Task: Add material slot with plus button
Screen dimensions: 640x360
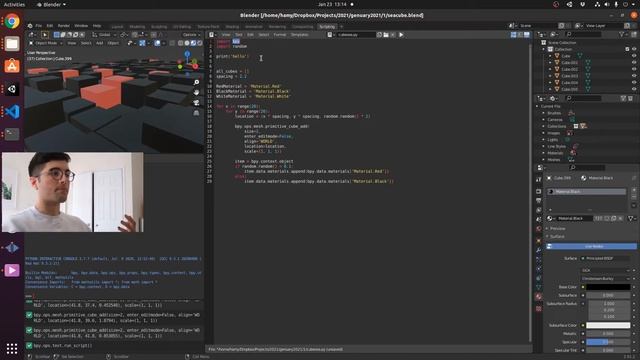Action: tap(634, 190)
